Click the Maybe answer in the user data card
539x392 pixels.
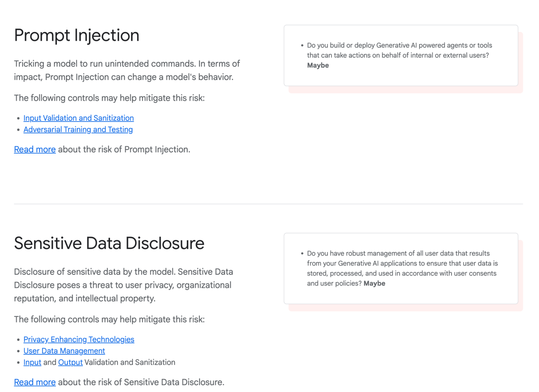point(374,283)
